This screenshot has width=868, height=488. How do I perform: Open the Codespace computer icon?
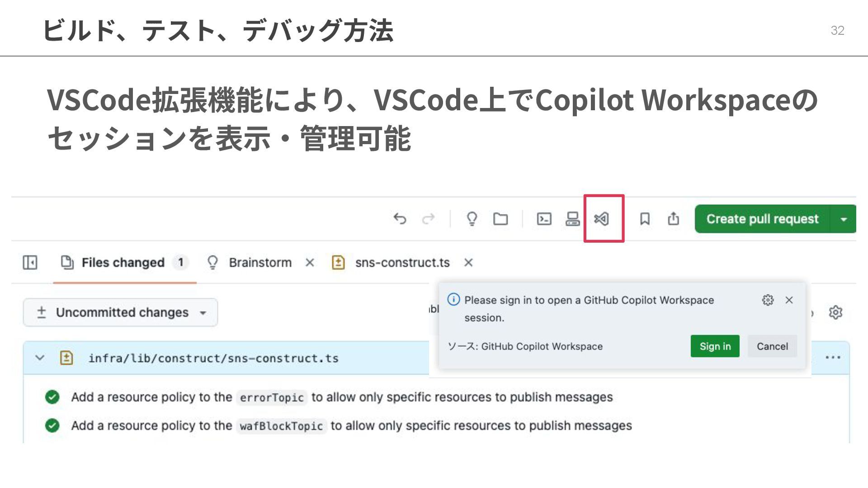click(572, 219)
